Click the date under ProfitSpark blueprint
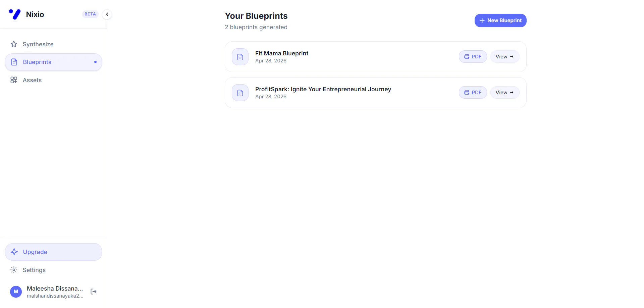 [x=271, y=97]
